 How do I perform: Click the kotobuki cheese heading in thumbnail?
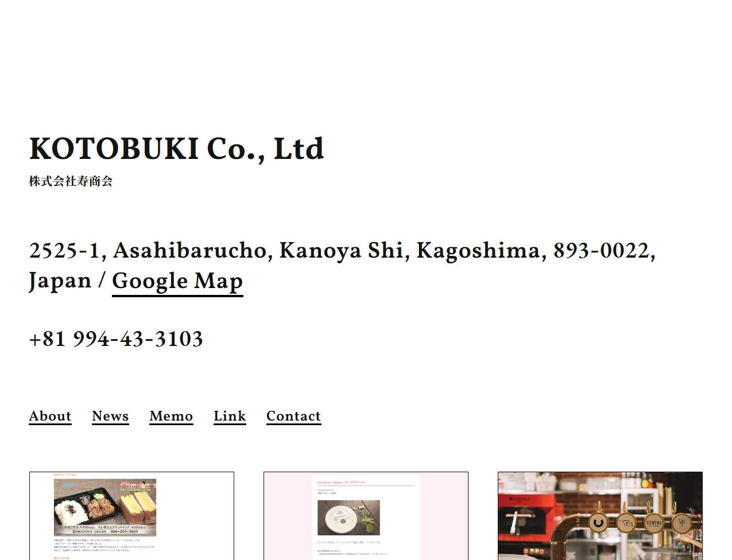(x=341, y=483)
